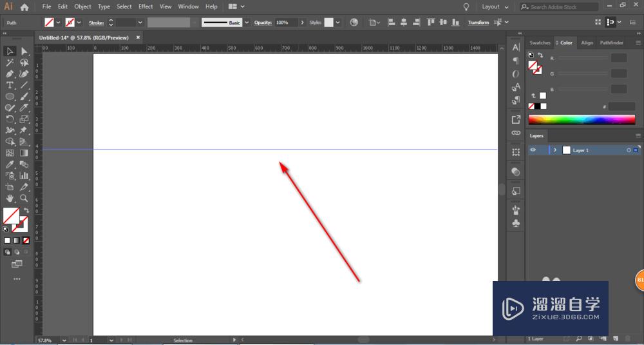The width and height of the screenshot is (644, 345).
Task: Switch to the Pathfinder tab
Action: (612, 43)
